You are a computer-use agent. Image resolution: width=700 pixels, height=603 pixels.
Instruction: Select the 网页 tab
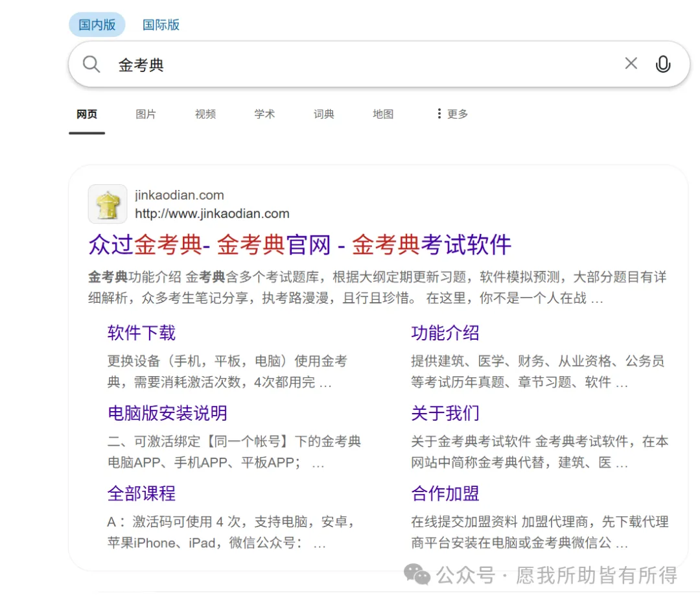point(87,114)
